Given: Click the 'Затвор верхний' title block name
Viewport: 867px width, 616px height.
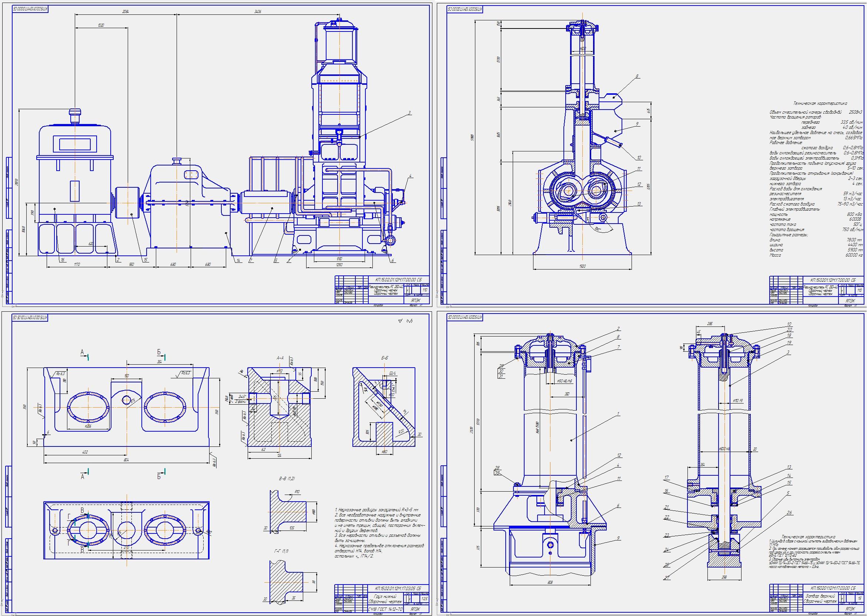Looking at the screenshot, I should pos(820,596).
